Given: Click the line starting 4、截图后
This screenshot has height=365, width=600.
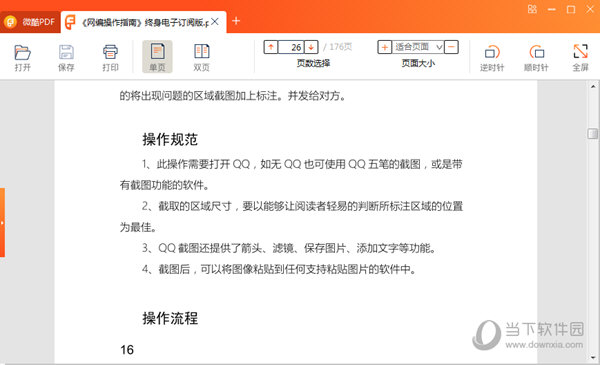Looking at the screenshot, I should (279, 269).
